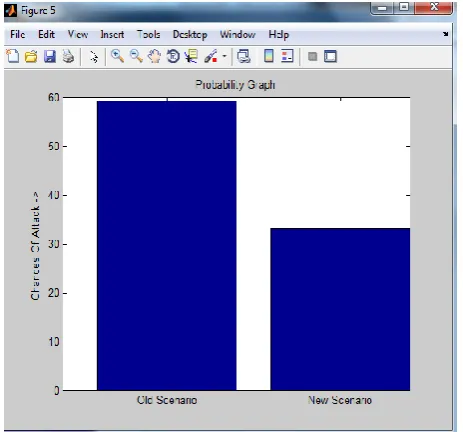Open the File menu
Screen dimensions: 463x432
point(17,34)
